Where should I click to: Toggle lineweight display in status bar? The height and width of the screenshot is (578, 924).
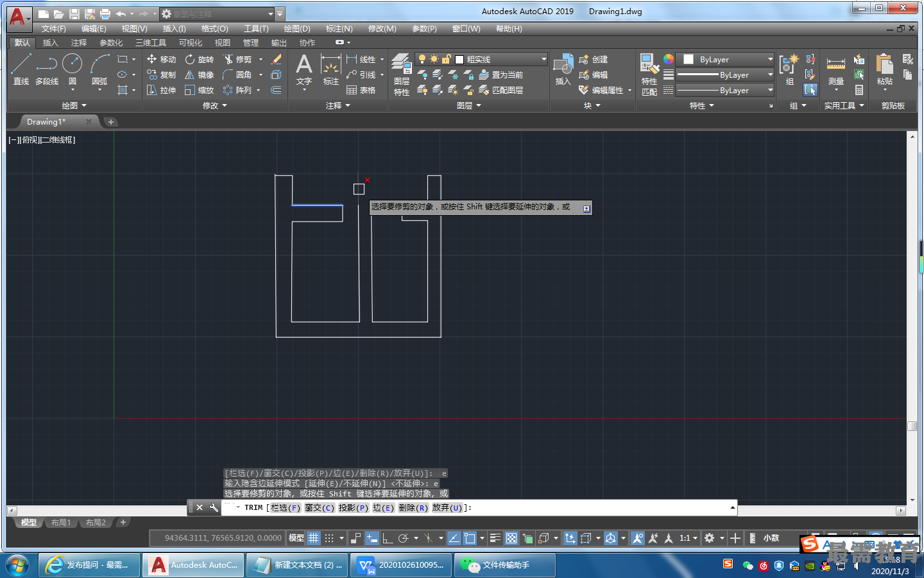point(495,538)
